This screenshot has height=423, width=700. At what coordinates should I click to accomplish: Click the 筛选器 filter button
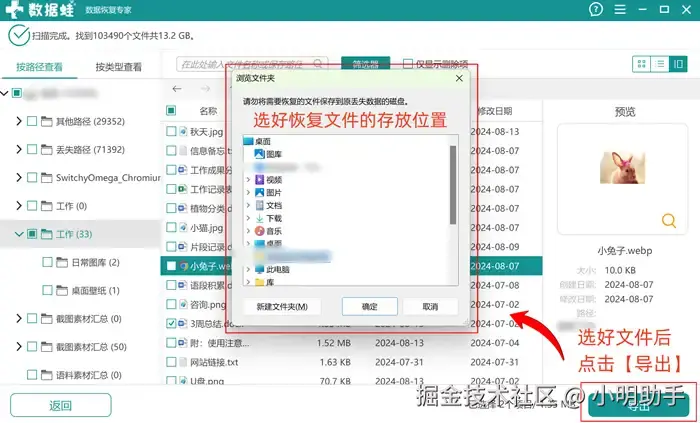366,64
